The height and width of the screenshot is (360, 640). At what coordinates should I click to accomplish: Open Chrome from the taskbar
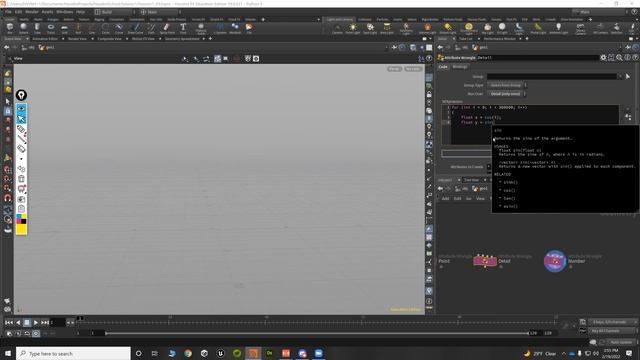(x=188, y=353)
